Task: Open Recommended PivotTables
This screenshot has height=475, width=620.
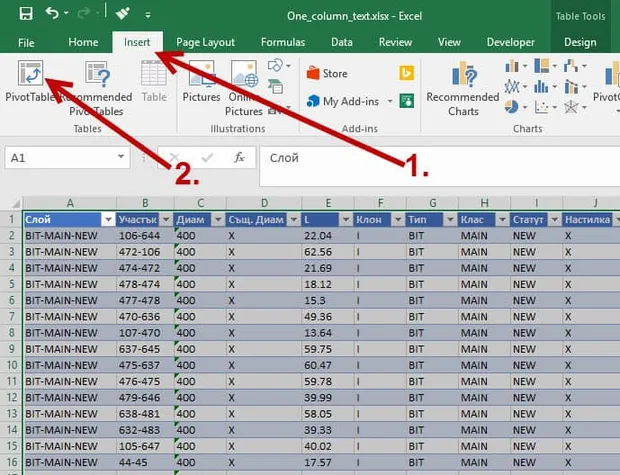Action: (97, 88)
